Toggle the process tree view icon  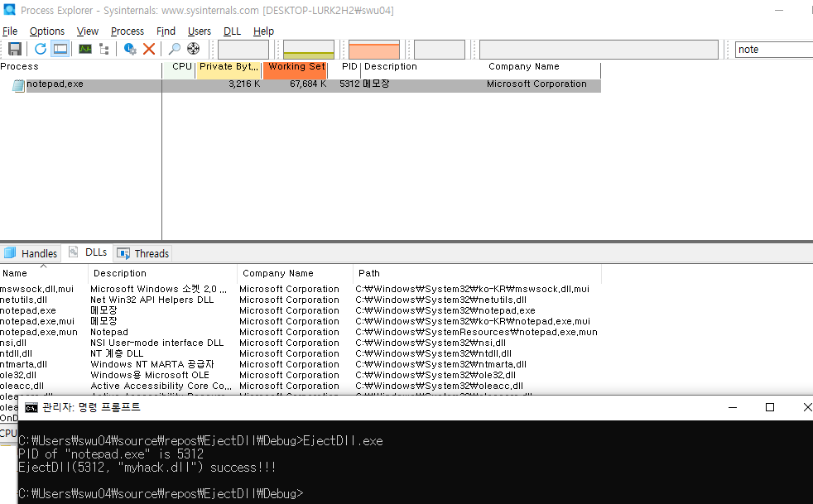(x=104, y=50)
